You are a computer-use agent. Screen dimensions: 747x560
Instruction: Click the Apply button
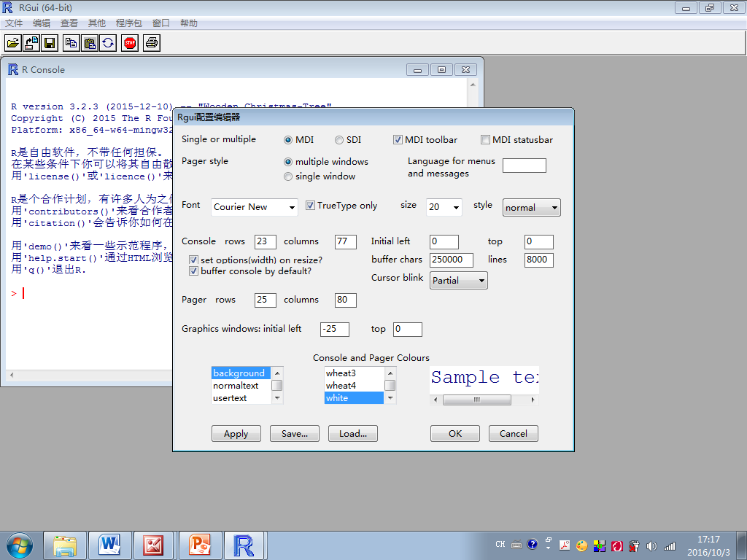(236, 434)
